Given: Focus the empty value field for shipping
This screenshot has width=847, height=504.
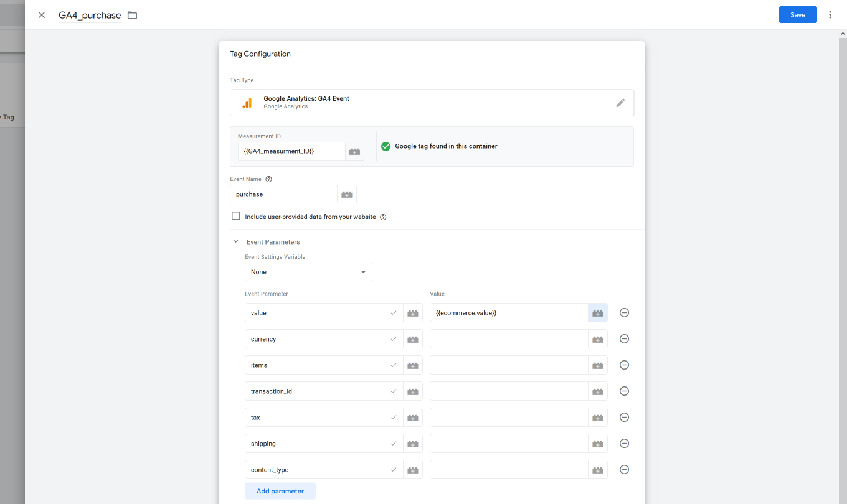Looking at the screenshot, I should coord(509,444).
